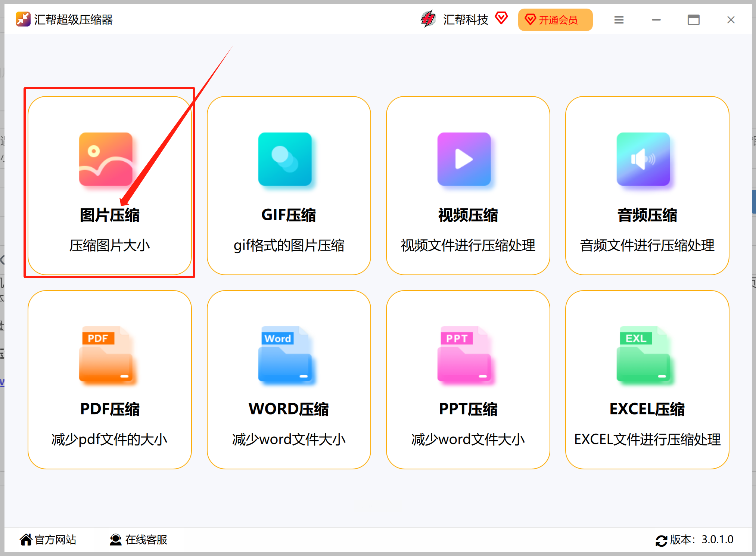Open the PPT压缩 pink folder icon
This screenshot has width=756, height=556.
coord(464,355)
